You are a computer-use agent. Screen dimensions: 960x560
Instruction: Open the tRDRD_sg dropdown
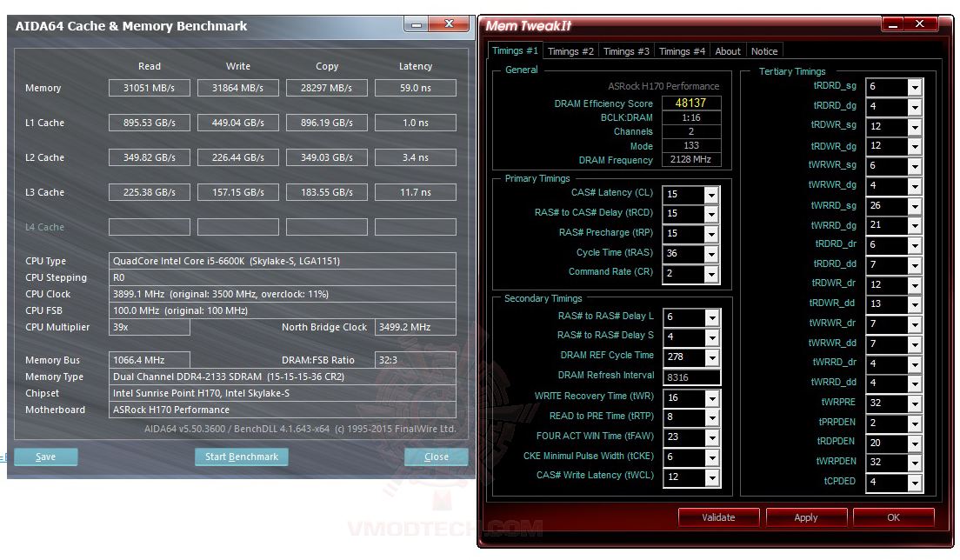click(915, 88)
